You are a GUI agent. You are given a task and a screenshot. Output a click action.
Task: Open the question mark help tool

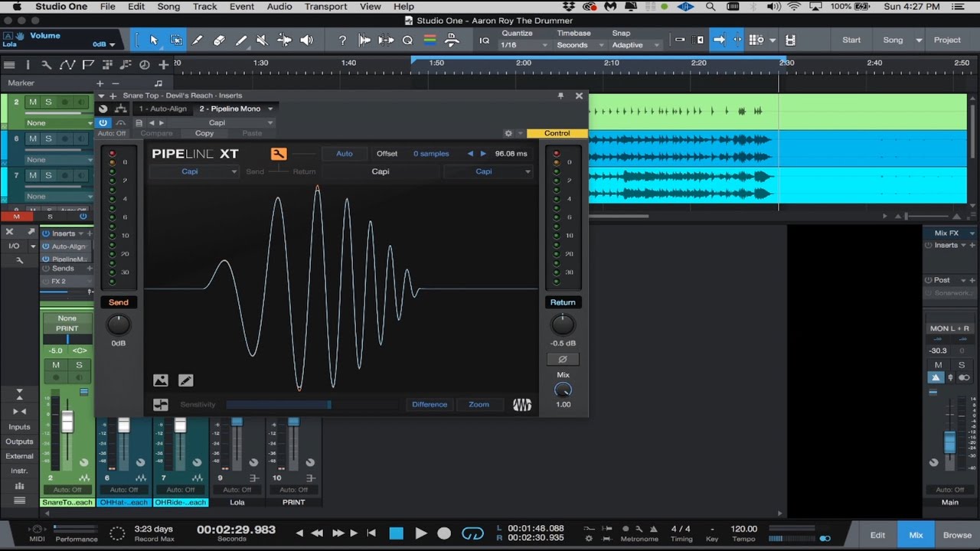pyautogui.click(x=342, y=40)
